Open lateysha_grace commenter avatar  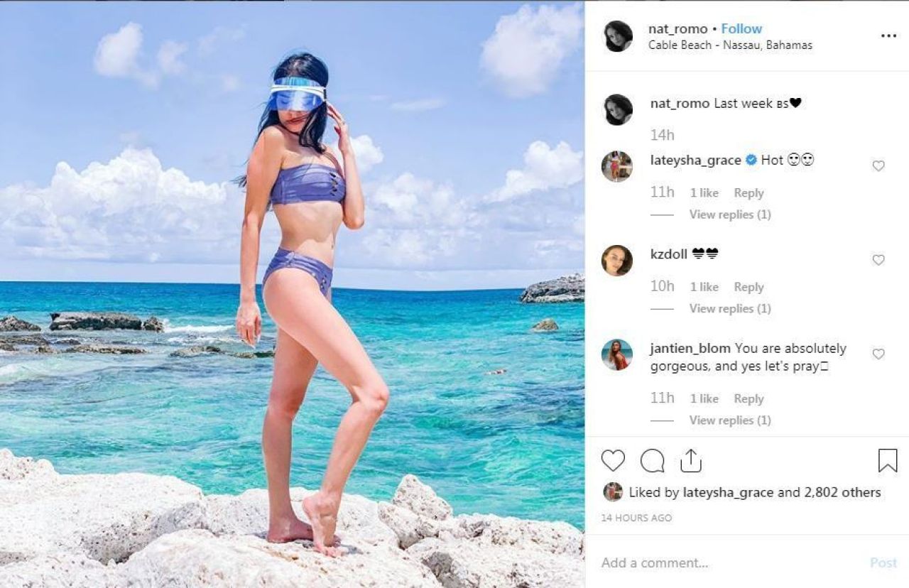pyautogui.click(x=616, y=166)
